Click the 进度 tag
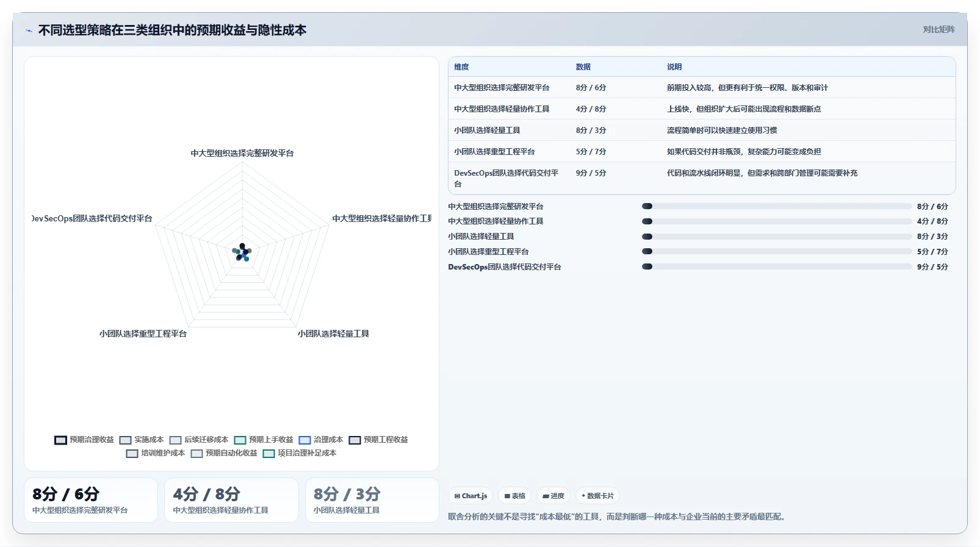 tap(553, 496)
